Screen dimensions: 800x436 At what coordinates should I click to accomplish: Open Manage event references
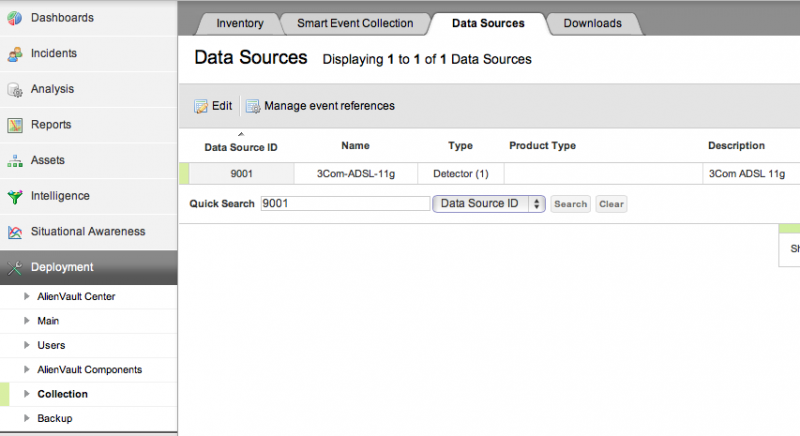point(320,106)
